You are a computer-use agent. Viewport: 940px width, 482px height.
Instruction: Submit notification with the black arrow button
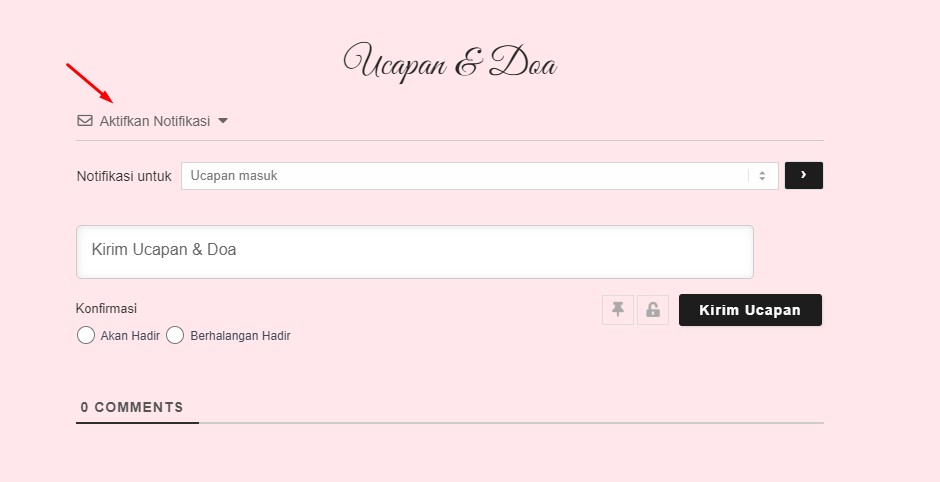803,175
